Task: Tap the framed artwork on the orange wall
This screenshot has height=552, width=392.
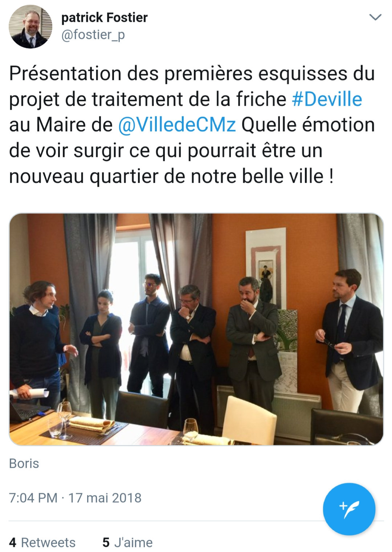Action: click(266, 268)
